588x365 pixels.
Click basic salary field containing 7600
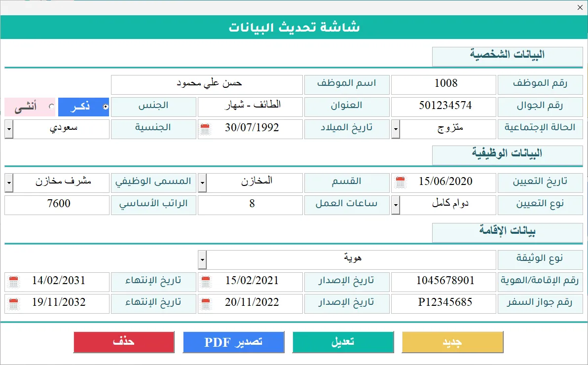click(57, 205)
